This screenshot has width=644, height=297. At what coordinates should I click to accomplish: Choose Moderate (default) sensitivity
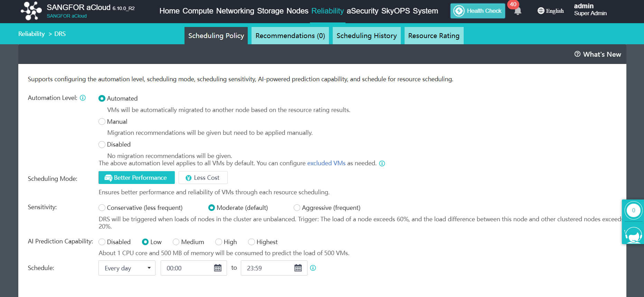point(211,208)
